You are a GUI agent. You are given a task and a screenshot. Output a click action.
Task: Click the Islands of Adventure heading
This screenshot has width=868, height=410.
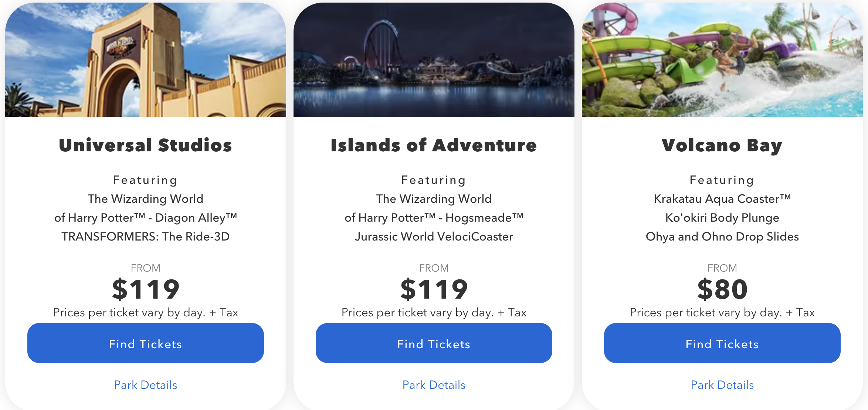(434, 145)
